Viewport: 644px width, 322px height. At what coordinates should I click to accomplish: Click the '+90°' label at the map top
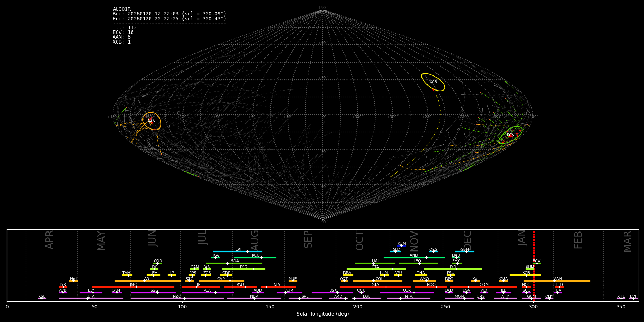(x=323, y=8)
